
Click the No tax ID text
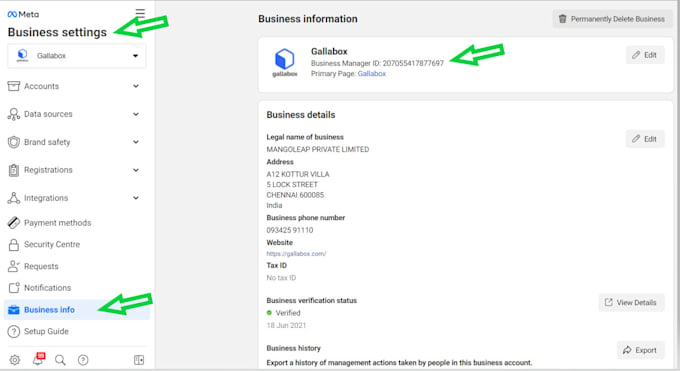281,278
